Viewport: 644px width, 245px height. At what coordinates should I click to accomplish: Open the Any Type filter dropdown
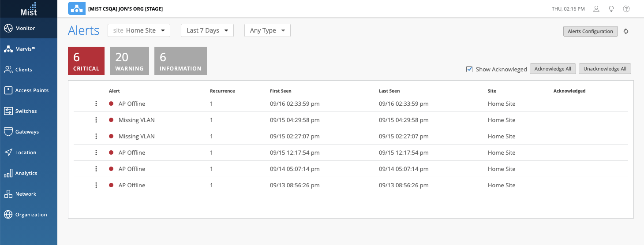(267, 30)
